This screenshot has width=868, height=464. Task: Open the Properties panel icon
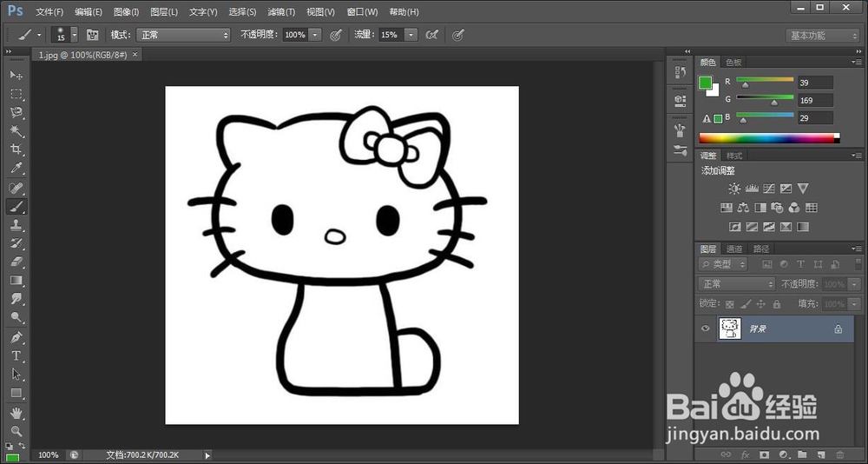coord(681,101)
